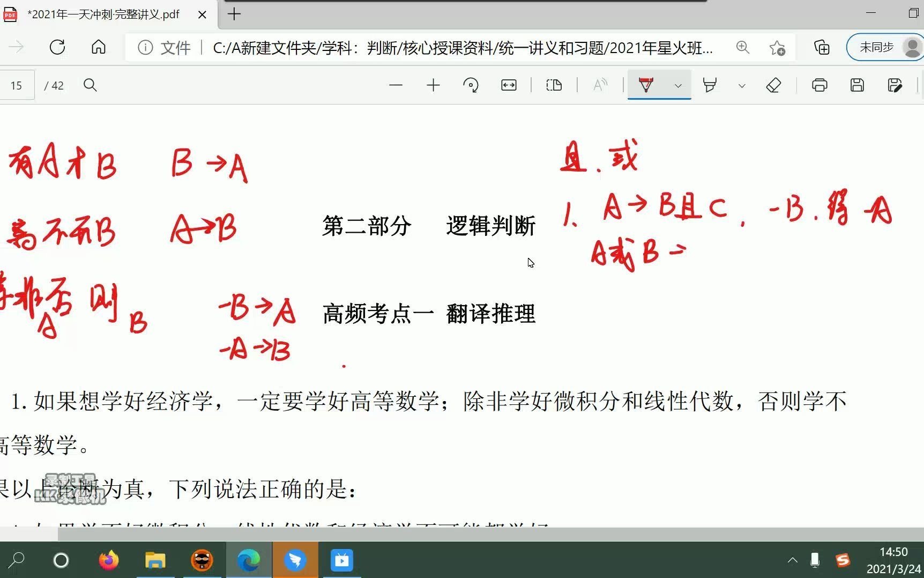924x578 pixels.
Task: Save the annotated PDF
Action: [x=856, y=85]
